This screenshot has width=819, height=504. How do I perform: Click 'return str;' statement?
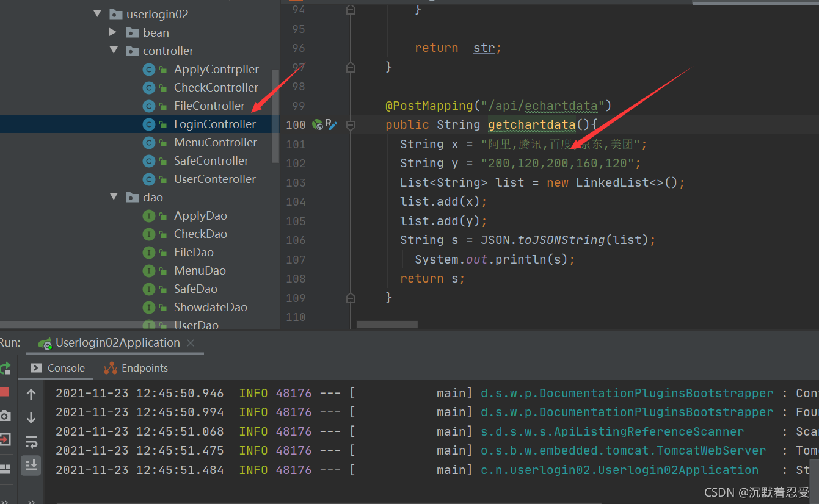coord(458,48)
